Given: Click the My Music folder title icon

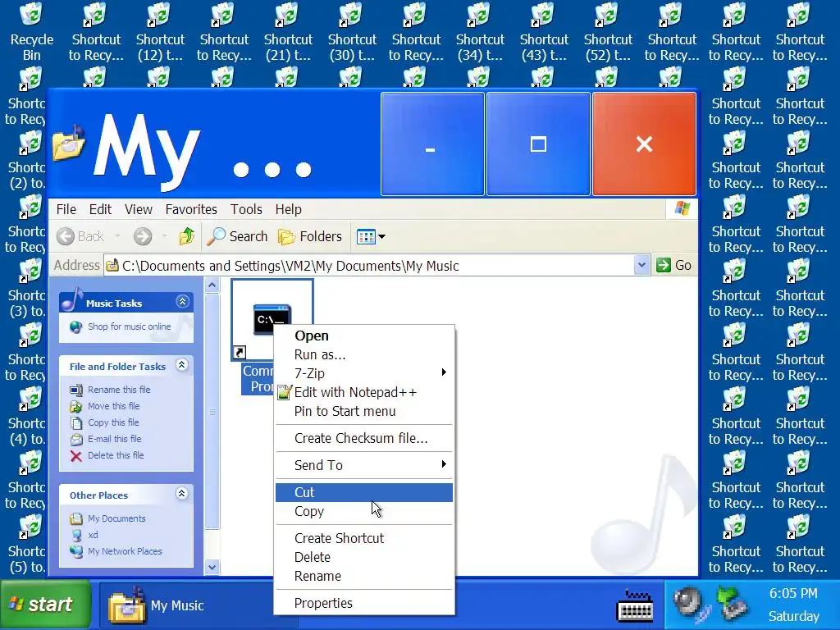Looking at the screenshot, I should [x=69, y=144].
